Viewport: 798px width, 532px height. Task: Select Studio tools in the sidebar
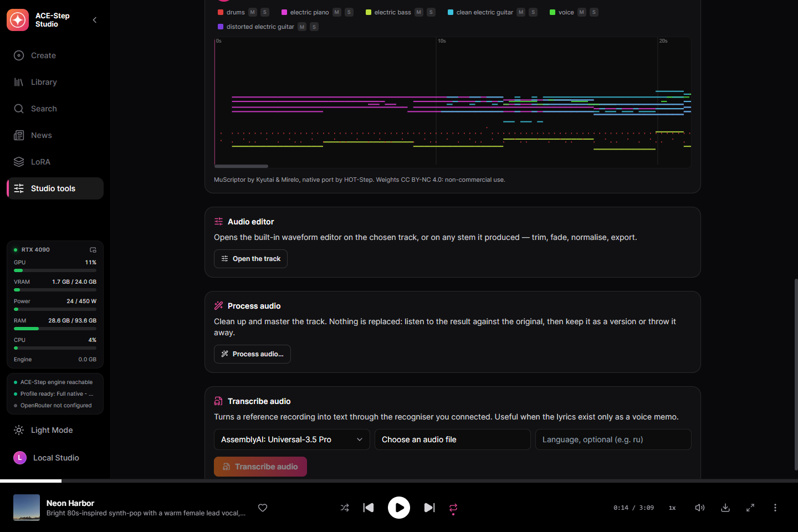[55, 188]
